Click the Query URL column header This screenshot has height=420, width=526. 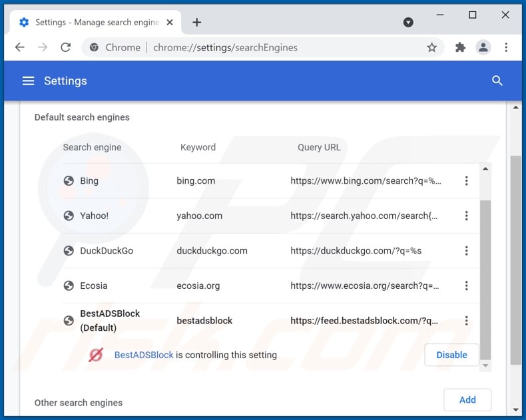319,147
